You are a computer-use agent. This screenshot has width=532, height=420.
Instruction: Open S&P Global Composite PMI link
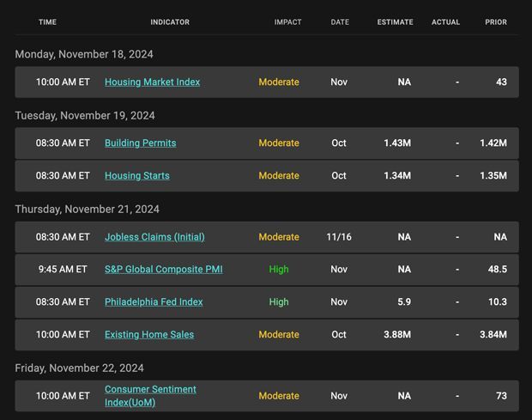coord(164,269)
